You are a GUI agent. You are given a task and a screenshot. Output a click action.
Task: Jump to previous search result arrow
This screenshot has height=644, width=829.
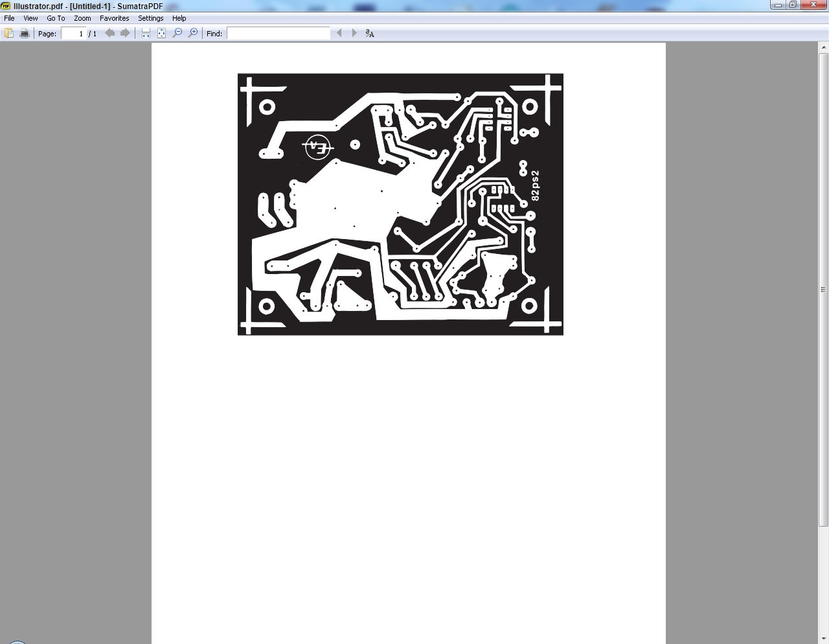click(339, 33)
